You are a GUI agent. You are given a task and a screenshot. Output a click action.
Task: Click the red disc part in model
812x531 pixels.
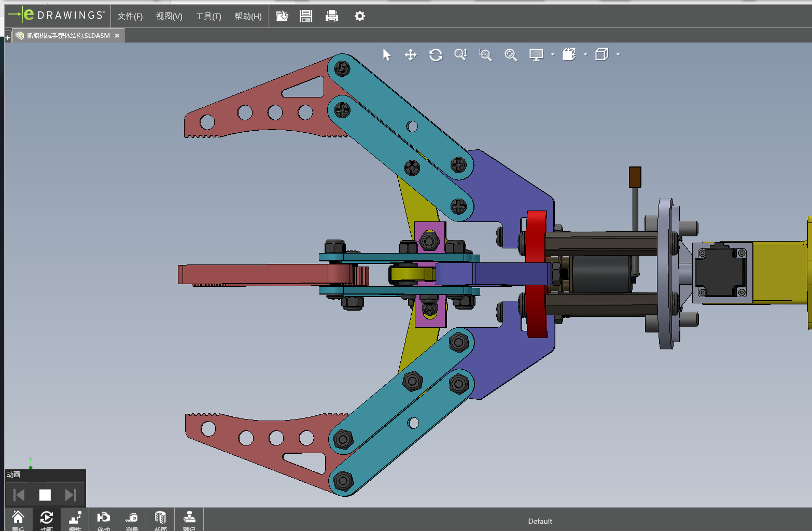pyautogui.click(x=536, y=274)
